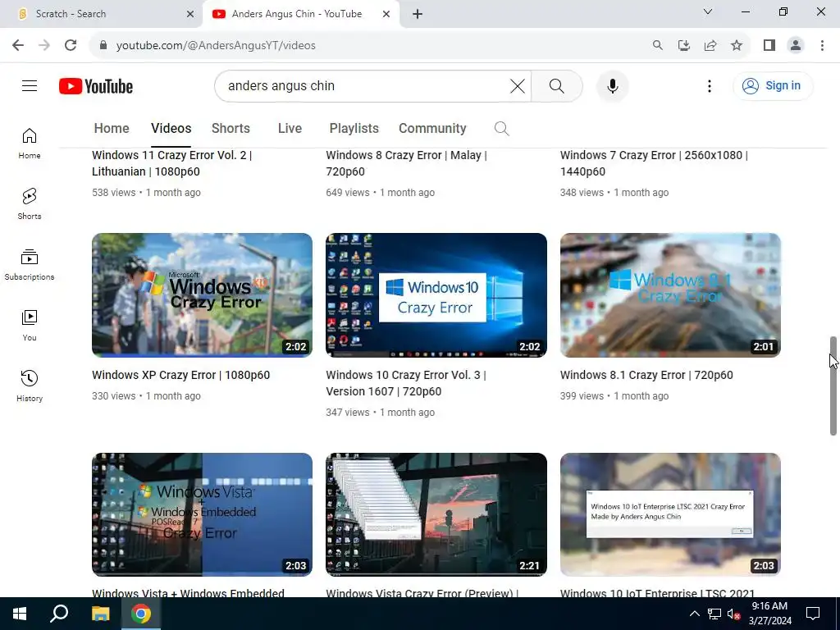Select channel Community tab
The height and width of the screenshot is (630, 840).
tap(432, 129)
